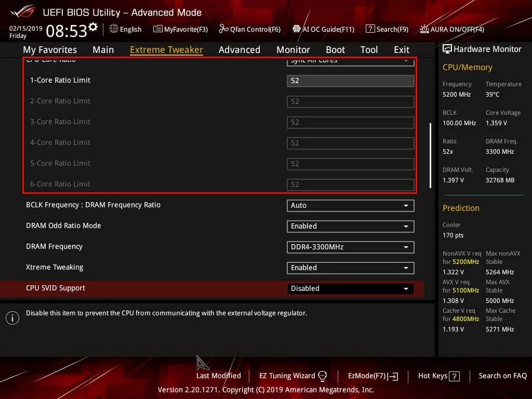The height and width of the screenshot is (399, 532).
Task: Select the Extreme Tweaker tab
Action: click(167, 50)
